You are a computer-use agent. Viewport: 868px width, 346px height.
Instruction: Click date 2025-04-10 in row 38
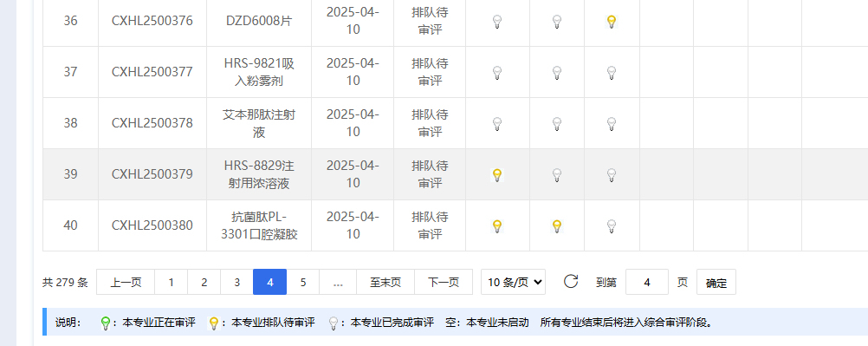(353, 123)
